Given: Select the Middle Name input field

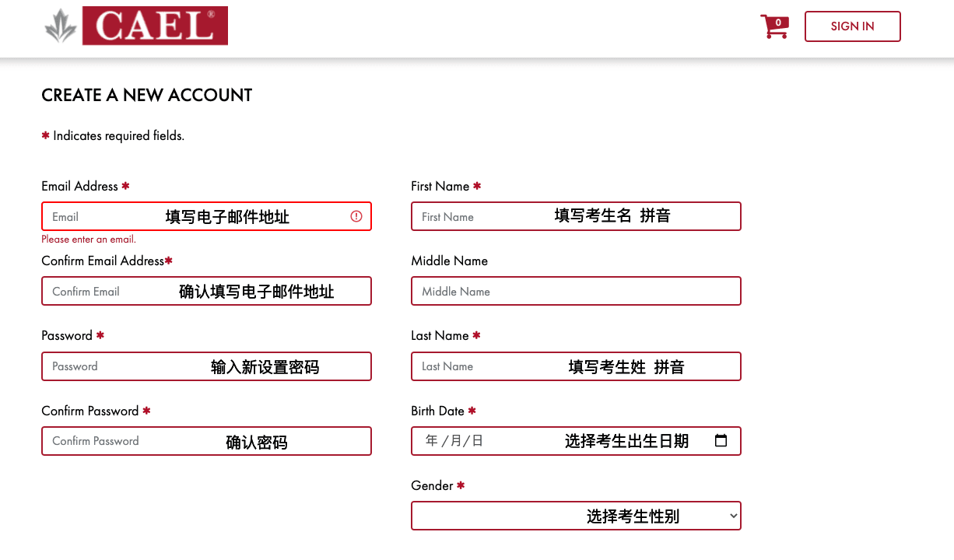Looking at the screenshot, I should 576,291.
